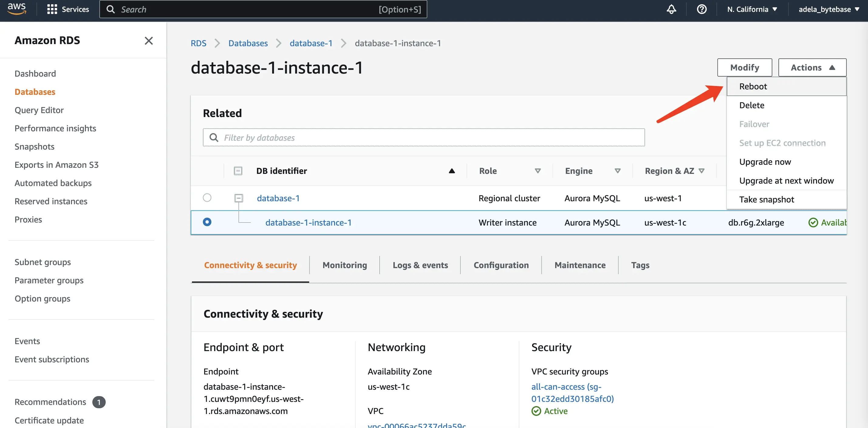Image resolution: width=868 pixels, height=428 pixels.
Task: Close the Amazon RDS sidebar
Action: pos(149,41)
